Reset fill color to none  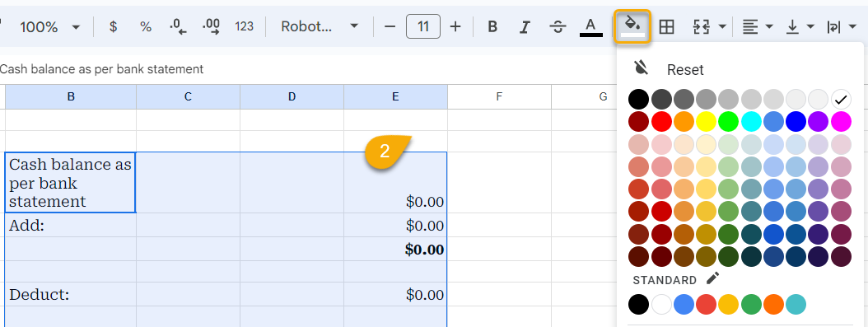tap(668, 70)
